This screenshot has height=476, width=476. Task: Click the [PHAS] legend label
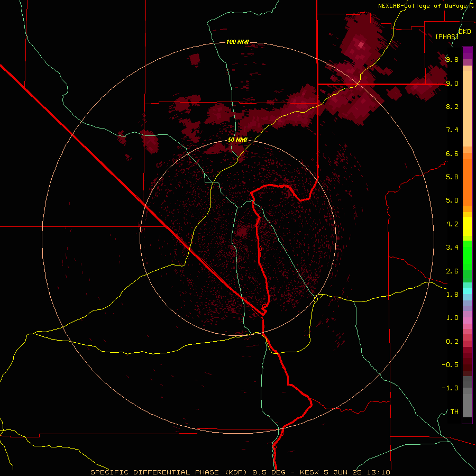[x=447, y=36]
